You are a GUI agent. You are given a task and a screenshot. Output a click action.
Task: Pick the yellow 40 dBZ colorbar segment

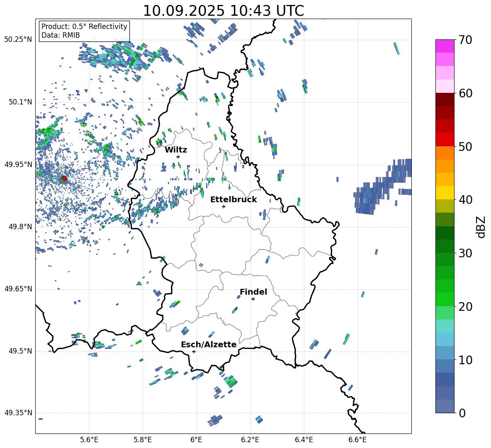445,193
